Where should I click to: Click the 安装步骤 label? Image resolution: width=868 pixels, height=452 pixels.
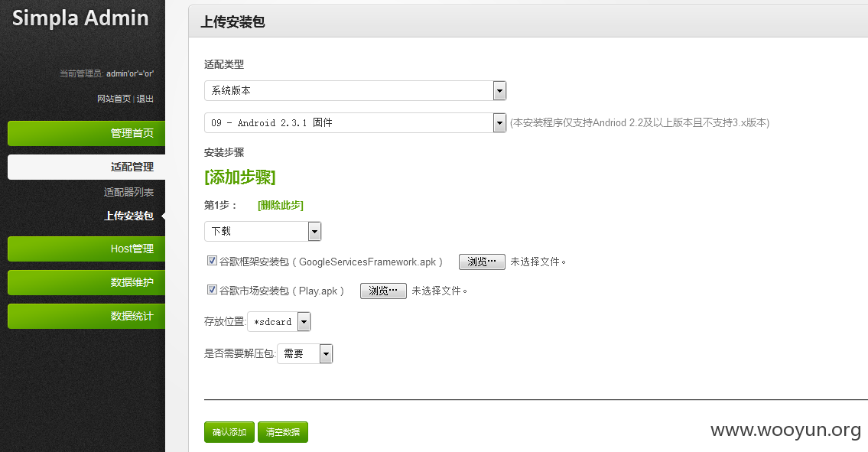point(224,153)
